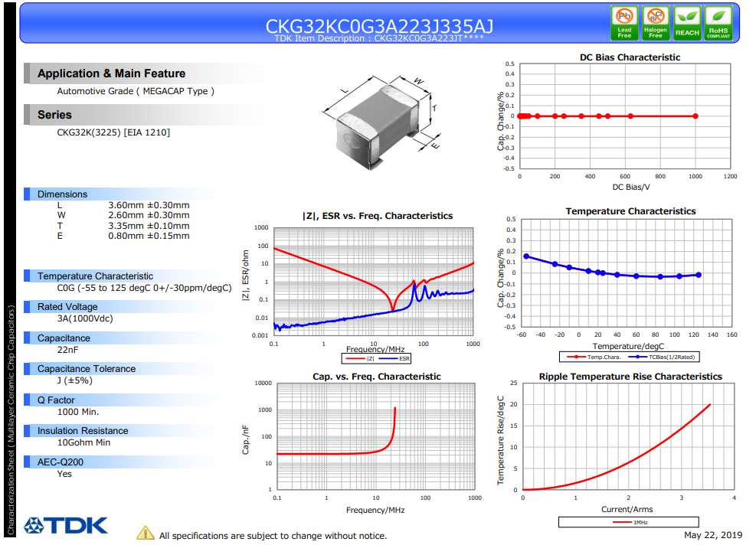Click the AEC-Q200 heading
Image resolution: width=756 pixels, height=545 pixels.
tap(61, 462)
